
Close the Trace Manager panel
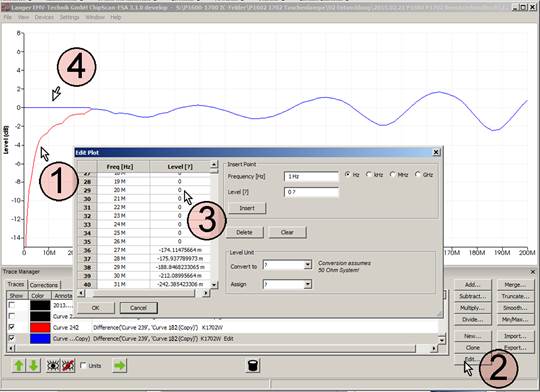point(533,272)
